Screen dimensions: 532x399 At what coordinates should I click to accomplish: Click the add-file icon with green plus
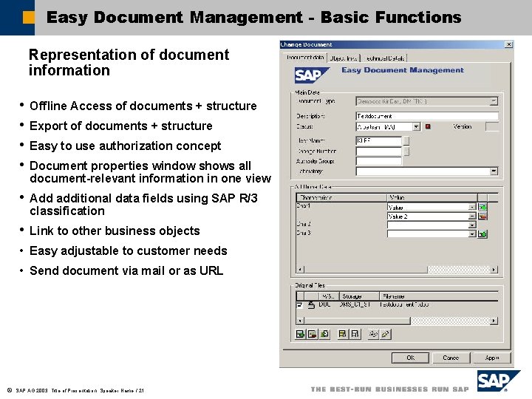tap(300, 334)
